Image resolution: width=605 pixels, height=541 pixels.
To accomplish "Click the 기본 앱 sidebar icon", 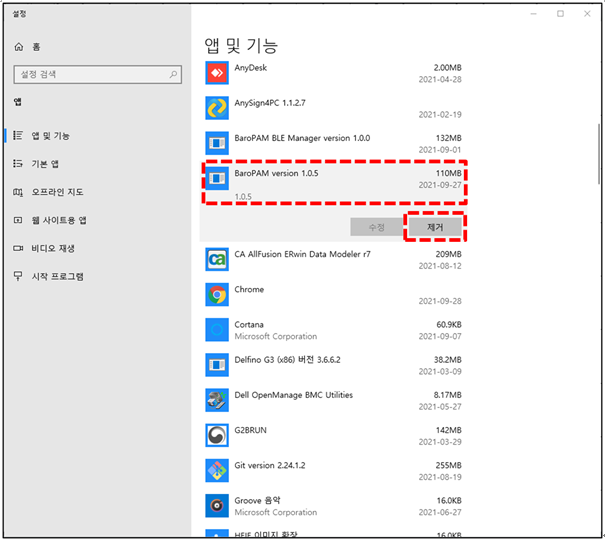I will 18,164.
